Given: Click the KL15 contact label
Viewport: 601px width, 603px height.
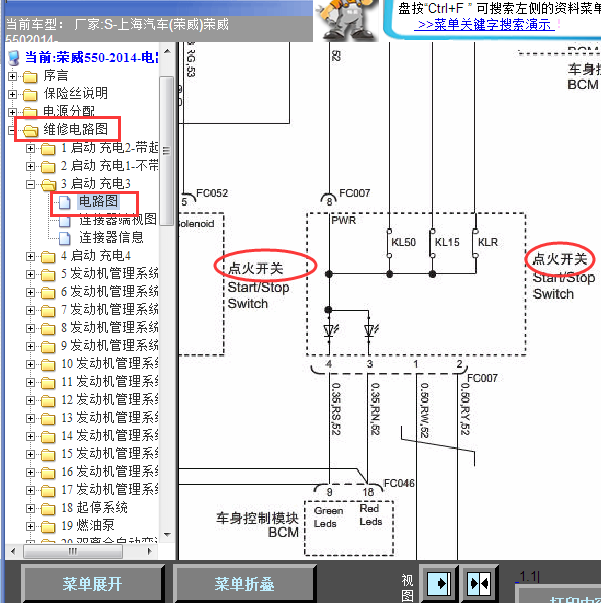Looking at the screenshot, I should click(447, 242).
